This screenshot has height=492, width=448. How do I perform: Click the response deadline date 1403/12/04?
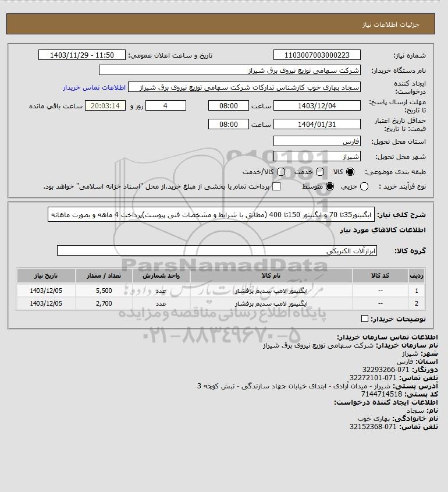click(317, 105)
